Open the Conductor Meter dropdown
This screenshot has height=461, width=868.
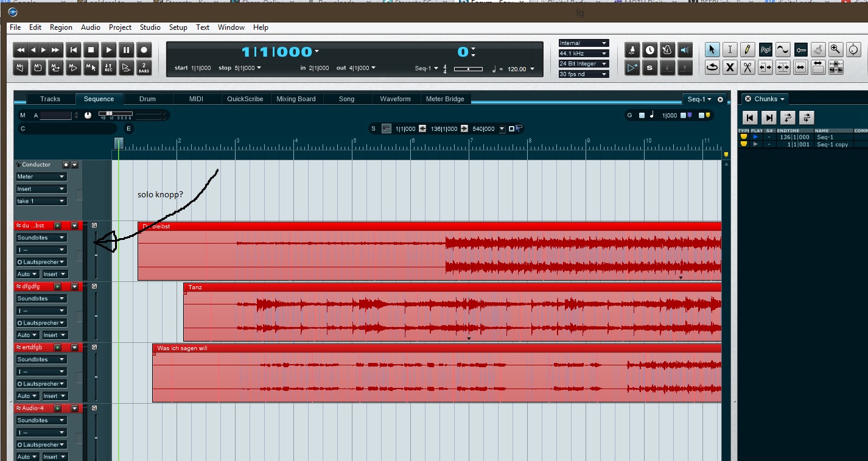coord(41,177)
